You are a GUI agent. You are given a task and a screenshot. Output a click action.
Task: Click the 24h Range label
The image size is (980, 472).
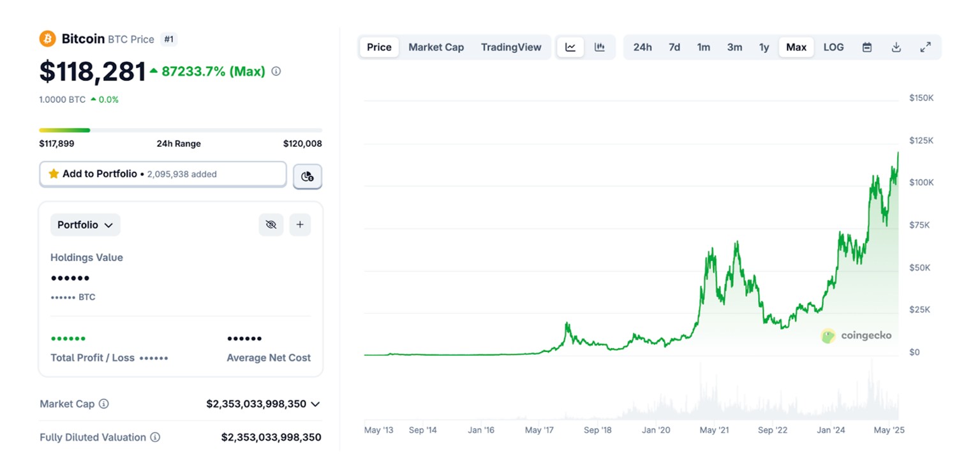179,144
